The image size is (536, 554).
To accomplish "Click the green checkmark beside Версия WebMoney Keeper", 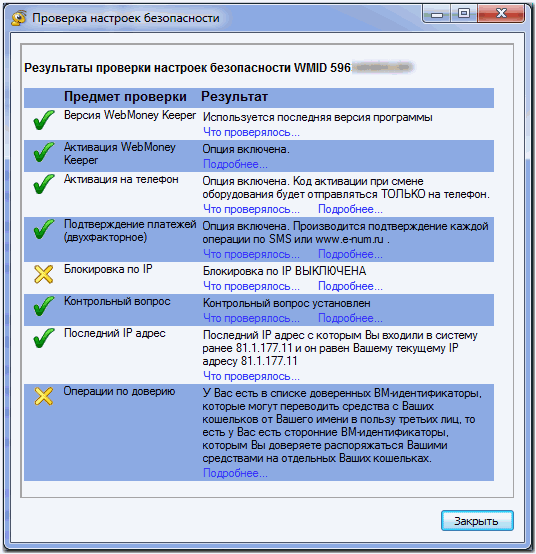I will [44, 120].
